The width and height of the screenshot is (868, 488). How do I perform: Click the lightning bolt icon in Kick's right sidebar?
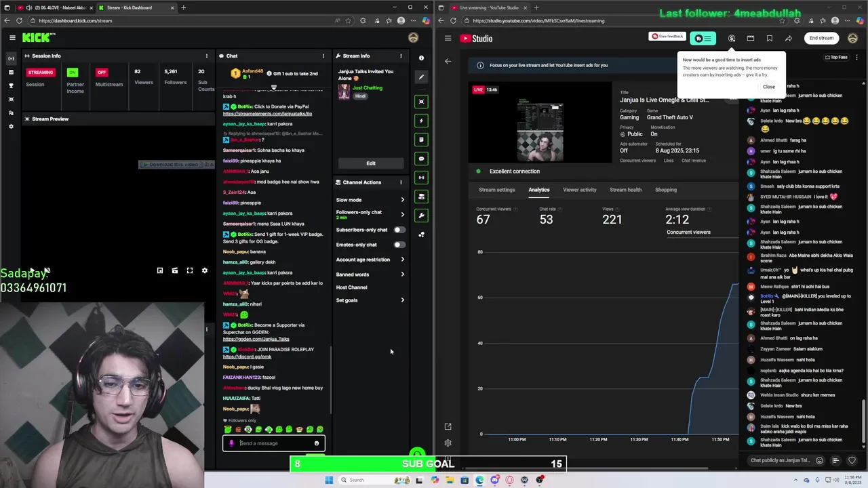point(421,121)
